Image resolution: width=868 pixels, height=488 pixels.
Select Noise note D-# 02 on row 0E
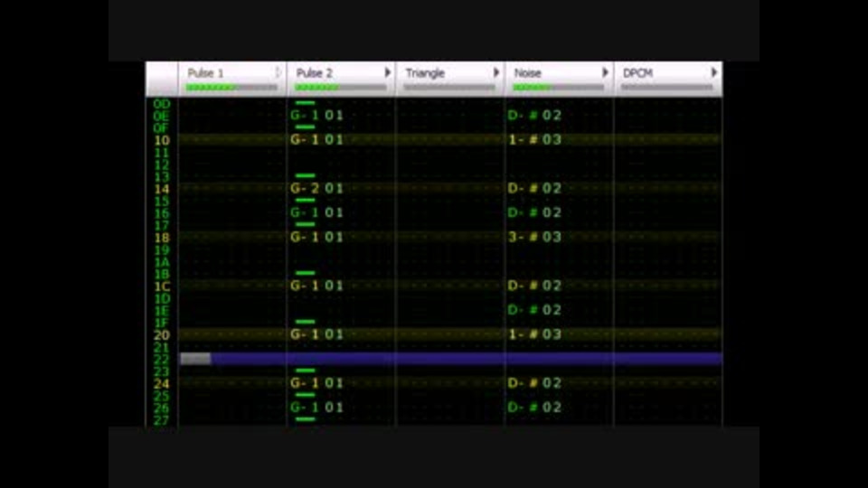pos(534,115)
